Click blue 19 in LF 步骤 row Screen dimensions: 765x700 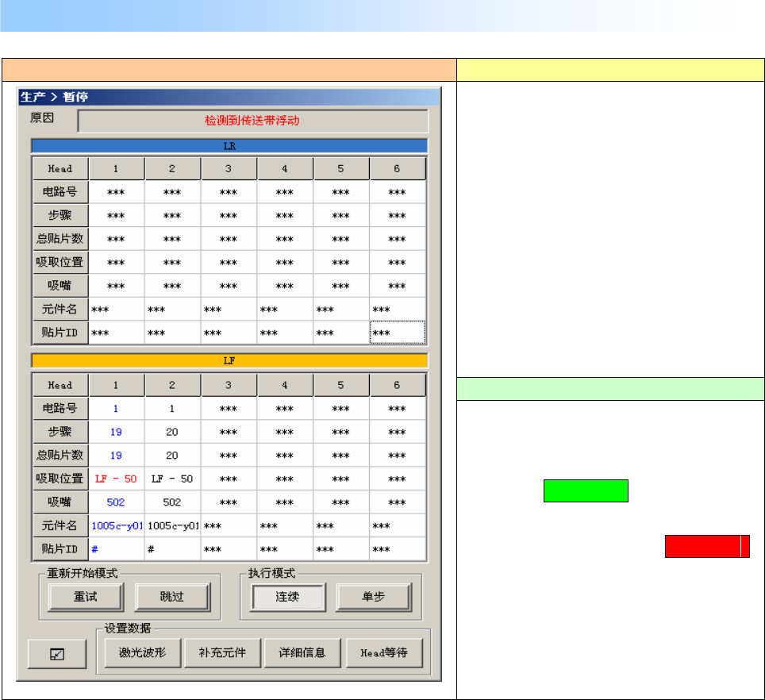pyautogui.click(x=116, y=432)
